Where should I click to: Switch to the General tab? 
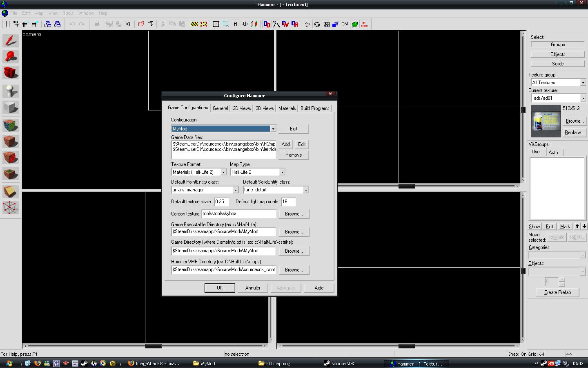(x=220, y=108)
